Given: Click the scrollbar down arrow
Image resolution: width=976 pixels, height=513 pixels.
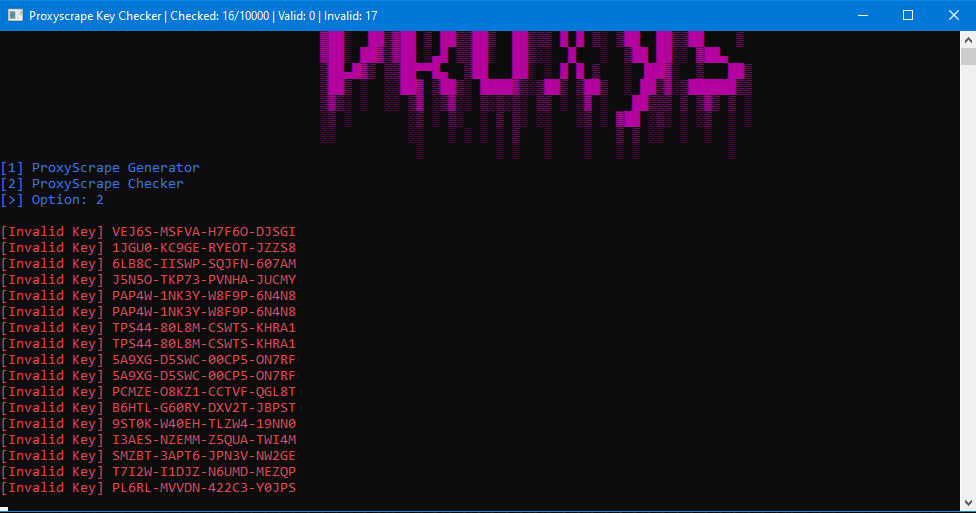Looking at the screenshot, I should pos(968,502).
